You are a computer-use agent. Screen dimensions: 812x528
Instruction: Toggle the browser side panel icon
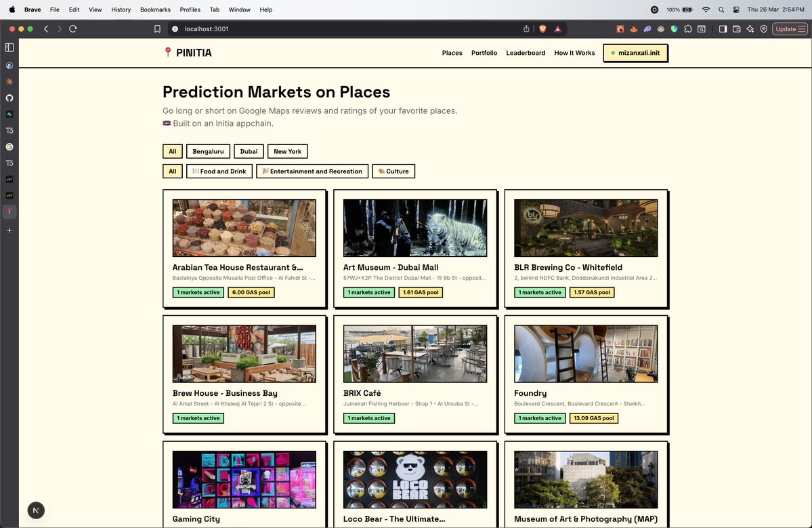723,29
